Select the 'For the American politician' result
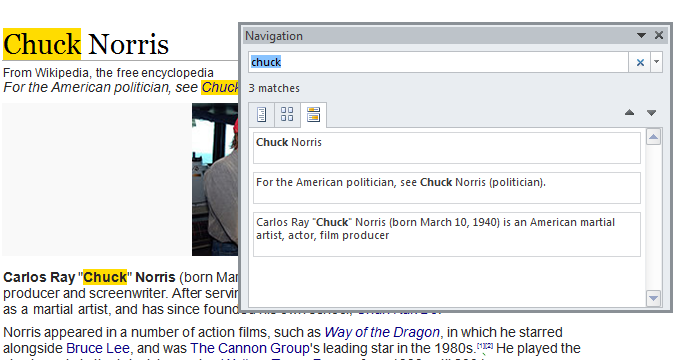The height and width of the screenshot is (360, 679). [x=446, y=188]
